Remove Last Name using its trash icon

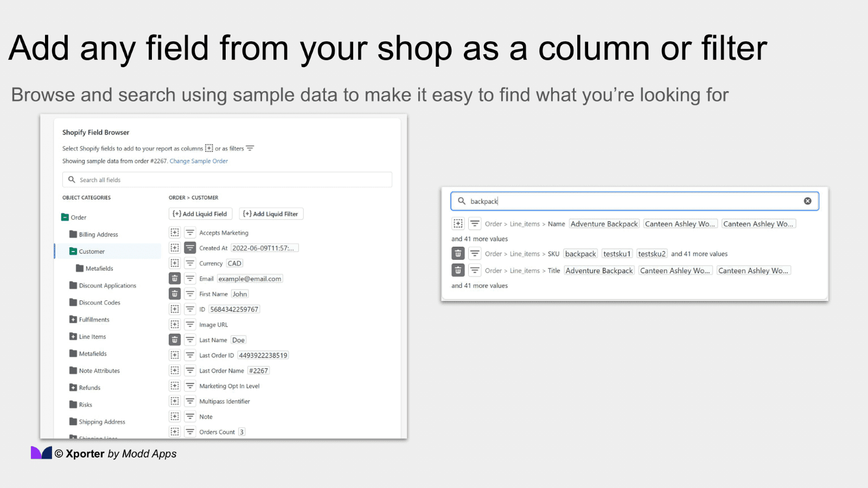click(x=175, y=339)
